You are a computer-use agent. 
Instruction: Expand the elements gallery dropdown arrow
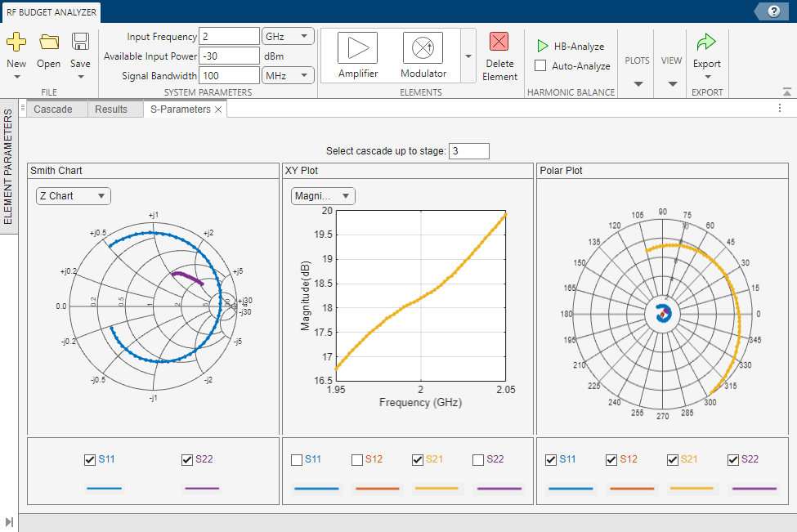468,56
